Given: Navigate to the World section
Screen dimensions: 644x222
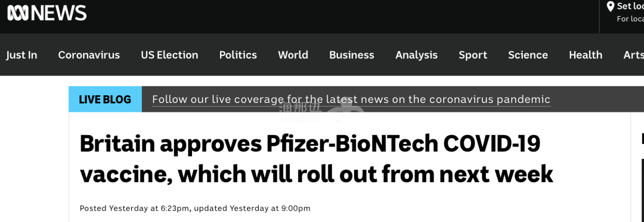Looking at the screenshot, I should [x=293, y=55].
